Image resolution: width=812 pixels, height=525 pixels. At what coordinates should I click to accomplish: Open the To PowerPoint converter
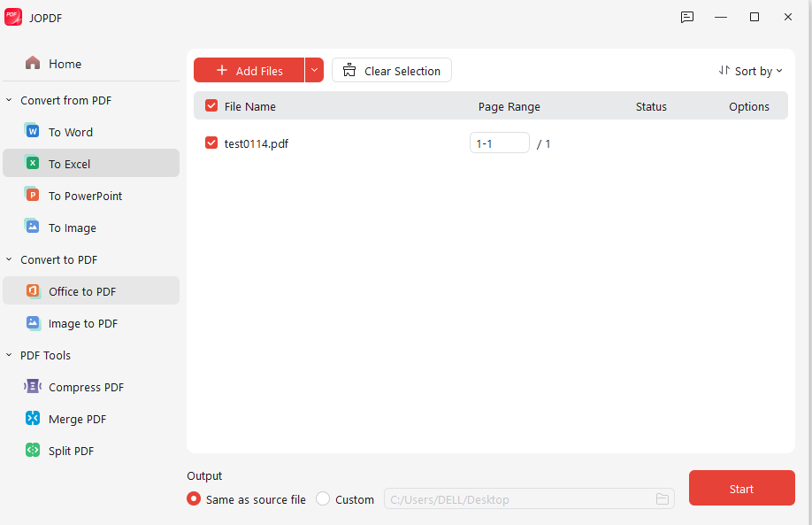[x=83, y=195]
